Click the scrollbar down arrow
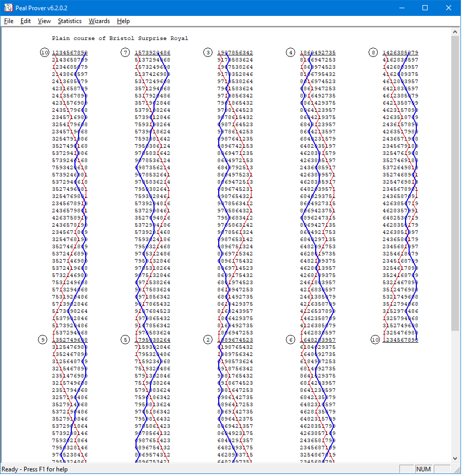This screenshot has height=476, width=462. (455, 459)
